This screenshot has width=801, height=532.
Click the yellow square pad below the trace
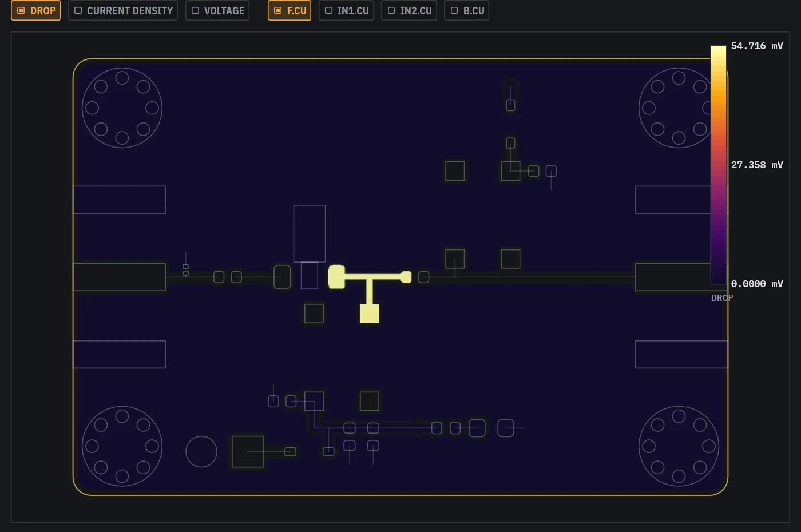click(370, 313)
